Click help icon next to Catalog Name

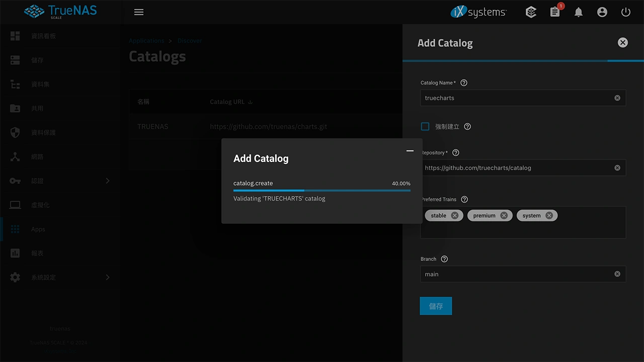[464, 83]
